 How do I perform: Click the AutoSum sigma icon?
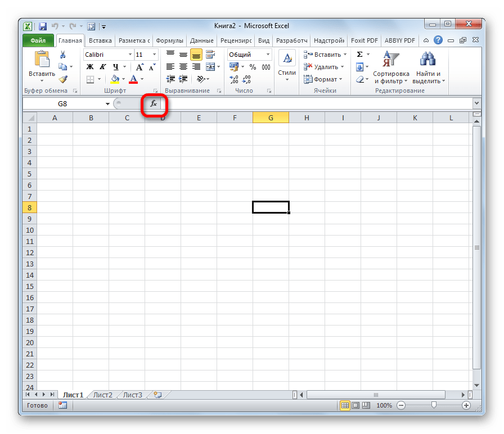[359, 55]
